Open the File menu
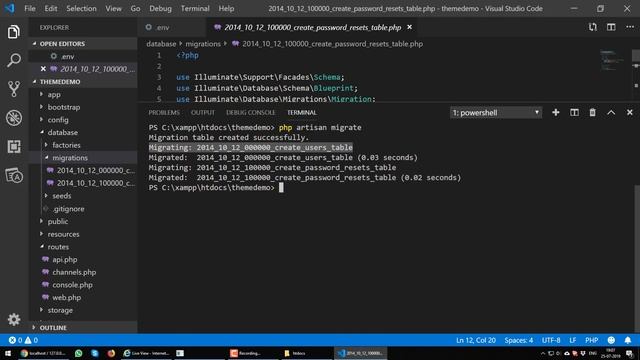 30,9
